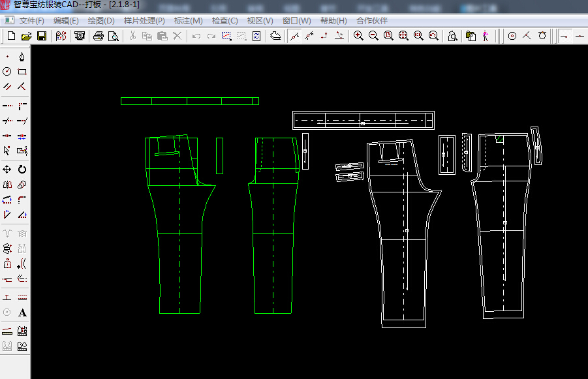
Task: Open the 帮助(H) menu
Action: tap(333, 21)
